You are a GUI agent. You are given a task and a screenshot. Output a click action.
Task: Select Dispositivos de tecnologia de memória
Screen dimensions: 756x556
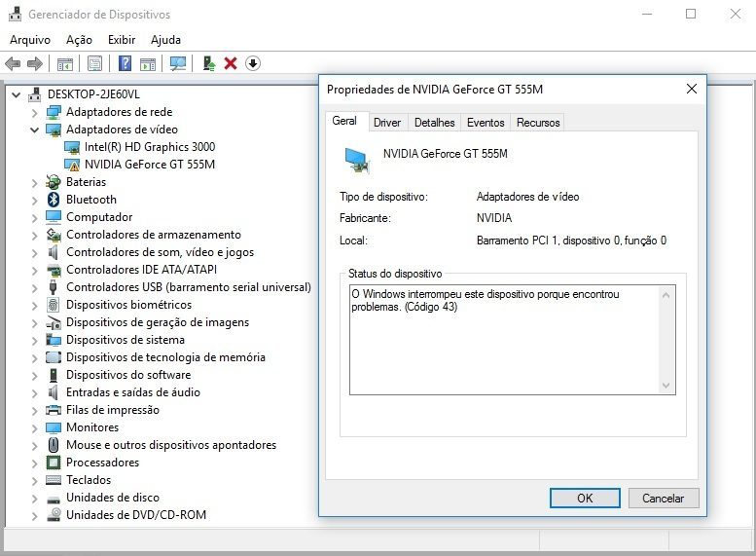click(x=165, y=357)
